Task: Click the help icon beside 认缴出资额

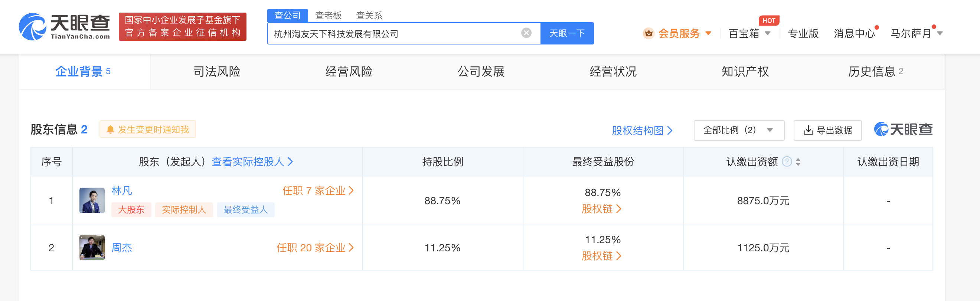Action: pyautogui.click(x=787, y=162)
